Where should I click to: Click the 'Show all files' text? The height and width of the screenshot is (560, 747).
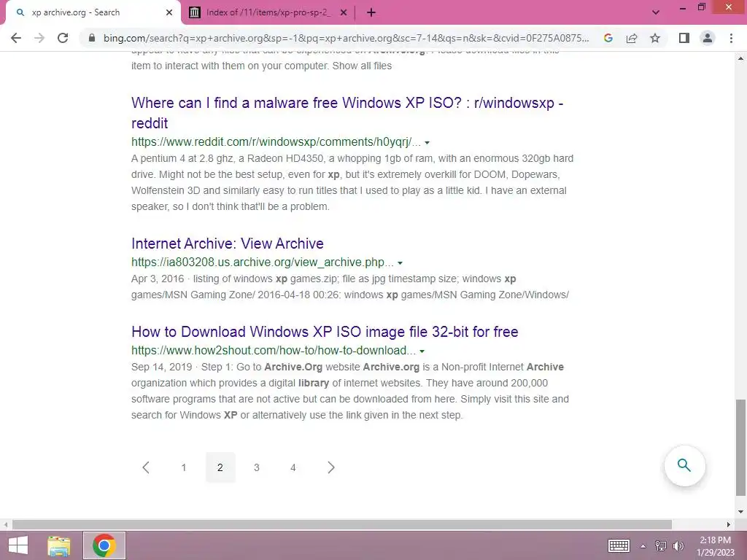coord(362,66)
